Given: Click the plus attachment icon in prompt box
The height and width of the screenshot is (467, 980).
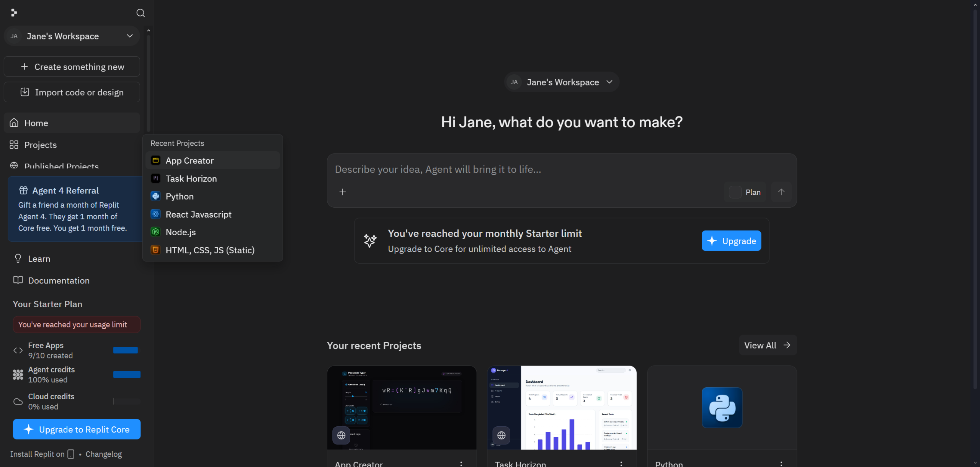Looking at the screenshot, I should (342, 192).
